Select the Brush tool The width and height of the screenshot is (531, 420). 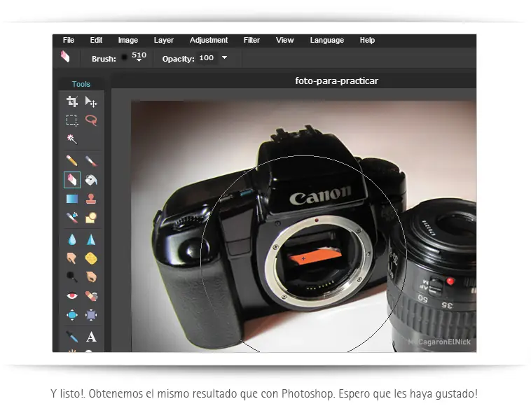pyautogui.click(x=91, y=161)
